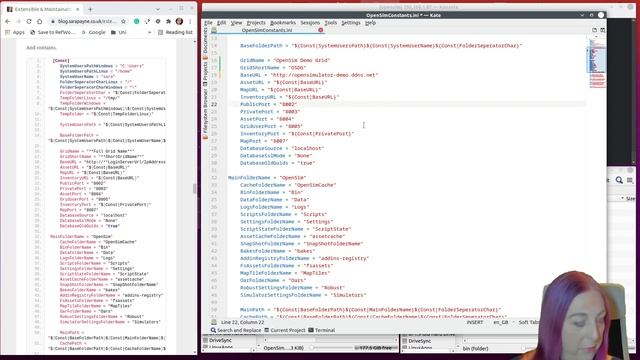Viewport: 640px width, 360px height.
Task: Click the split view icon at tab bar right
Action: pos(602,30)
